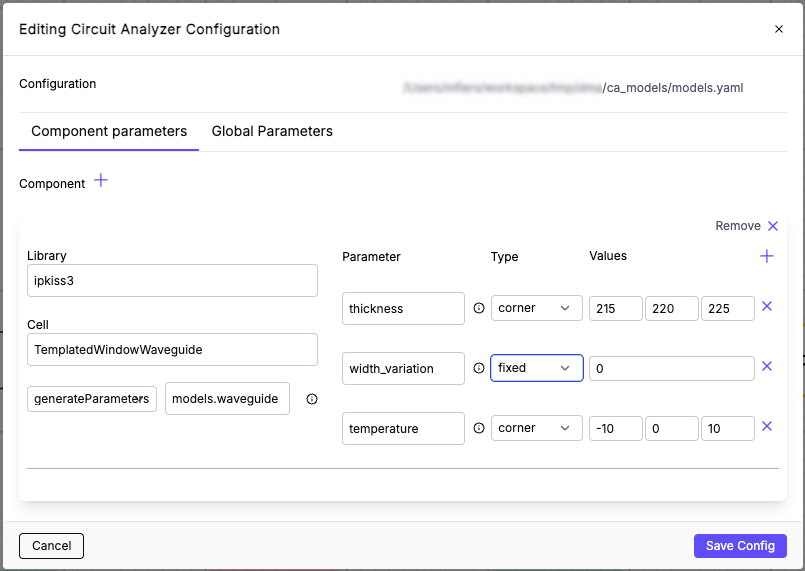Viewport: 805px width, 571px height.
Task: Show info for the width_variation parameter
Action: (478, 368)
